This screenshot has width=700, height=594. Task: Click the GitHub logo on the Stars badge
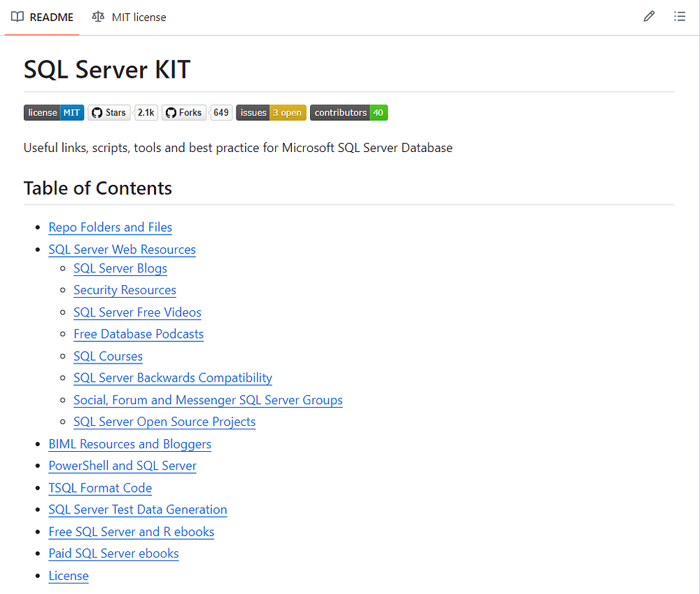[x=94, y=112]
